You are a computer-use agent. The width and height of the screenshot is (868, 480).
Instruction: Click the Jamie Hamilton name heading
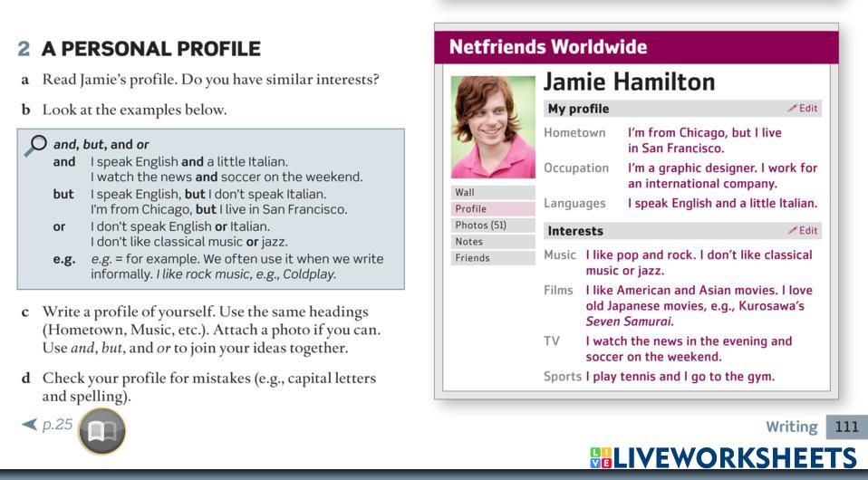(x=629, y=82)
